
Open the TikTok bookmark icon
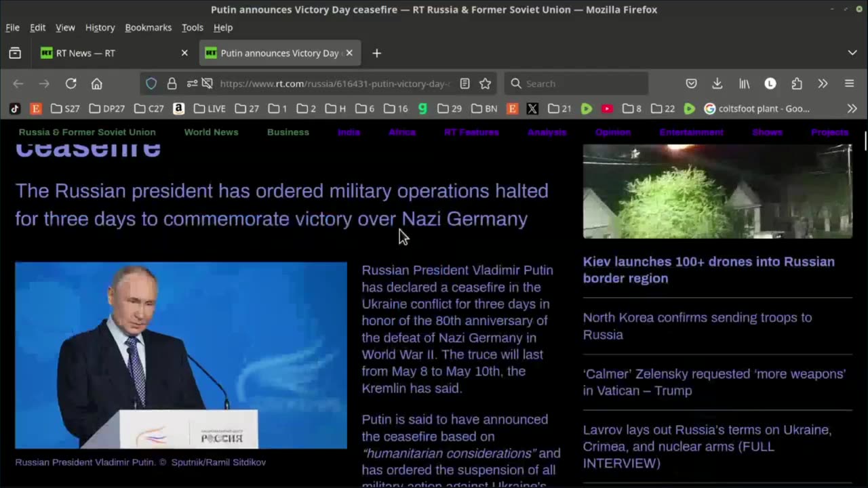(x=15, y=108)
